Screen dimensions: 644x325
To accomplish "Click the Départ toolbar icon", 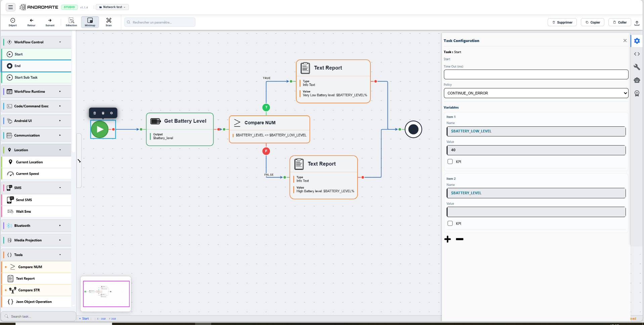I will coord(13,22).
